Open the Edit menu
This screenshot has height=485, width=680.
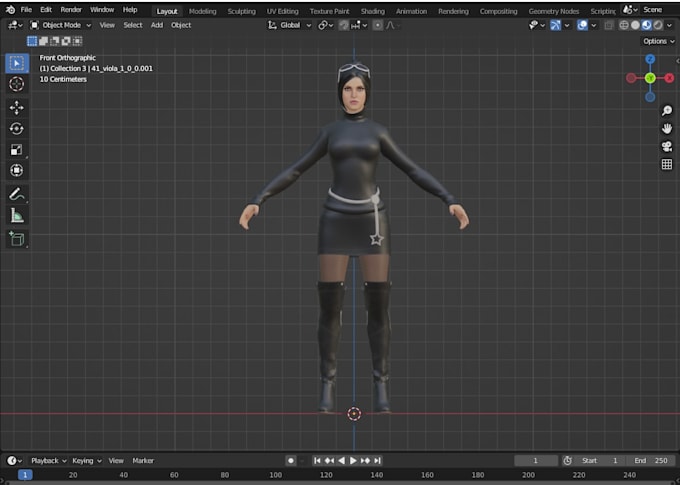coord(46,10)
